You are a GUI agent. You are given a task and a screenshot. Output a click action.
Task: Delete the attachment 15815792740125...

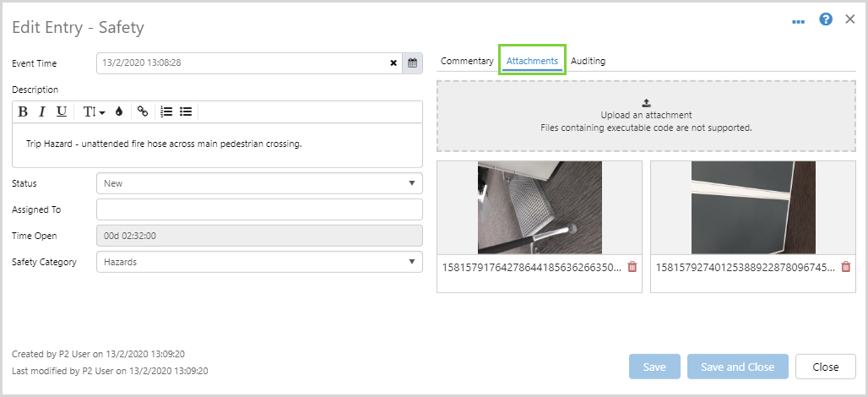tap(846, 267)
